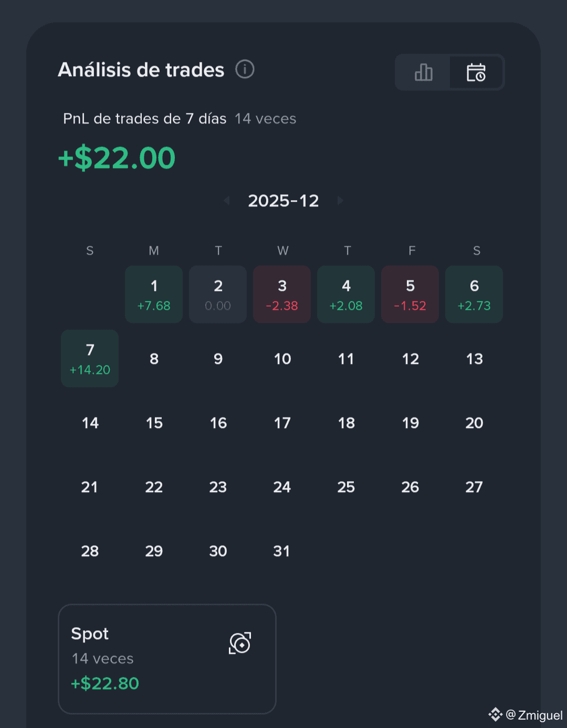Click the Binance logo watermark icon
This screenshot has height=728, width=567.
[495, 714]
